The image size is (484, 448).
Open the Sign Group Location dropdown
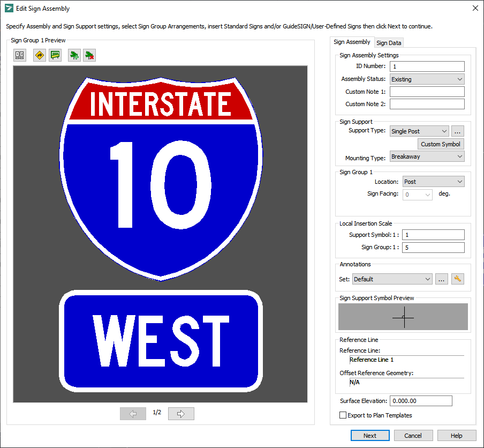point(433,182)
